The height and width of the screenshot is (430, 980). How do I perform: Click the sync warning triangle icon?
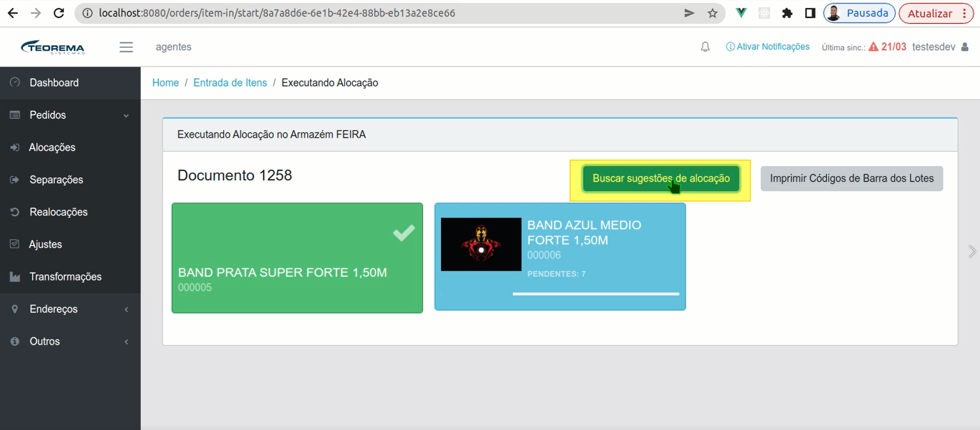(873, 47)
